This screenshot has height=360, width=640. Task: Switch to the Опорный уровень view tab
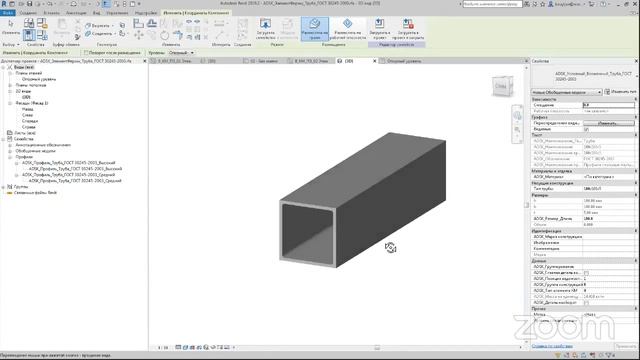[x=404, y=61]
